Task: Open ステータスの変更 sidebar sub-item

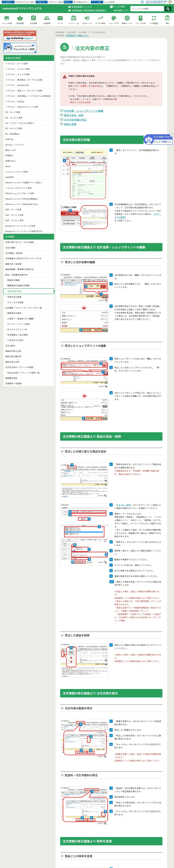Action: 28,302
